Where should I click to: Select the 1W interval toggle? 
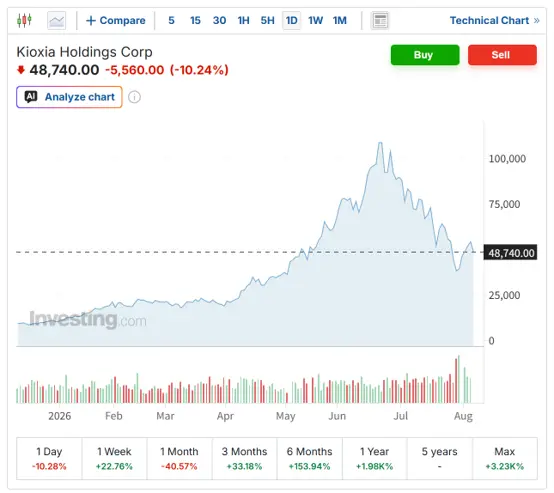tap(316, 20)
